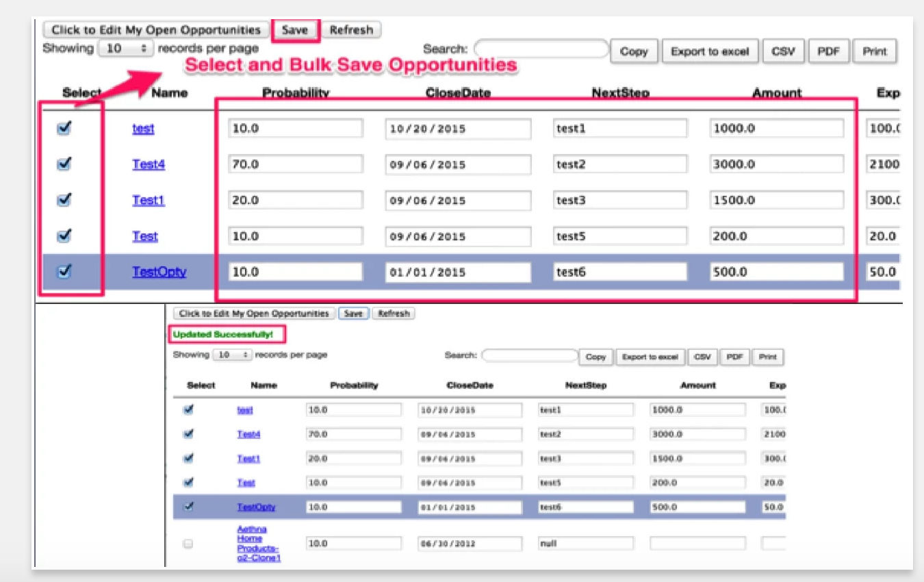Edit close date 10/20/2015 field, upper view
Screen dimensions: 924x582
click(458, 129)
